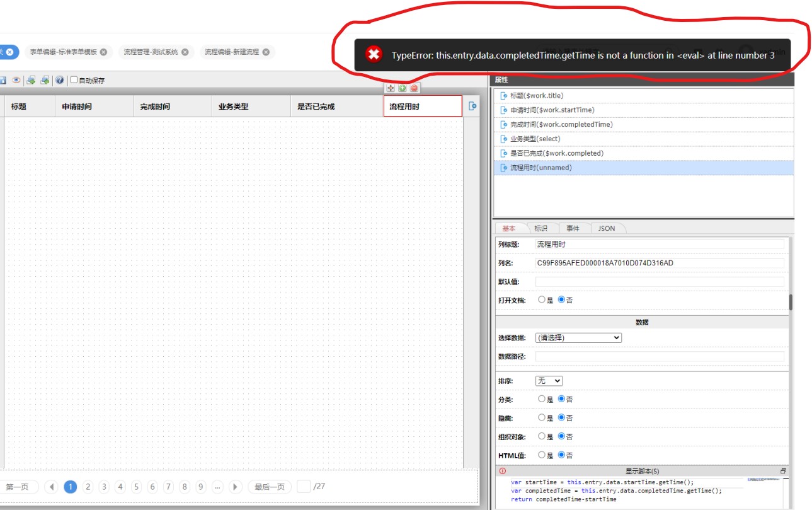Viewport: 812px width, 510px height.
Task: Click the move column icon above 流程用时
Action: coord(391,88)
